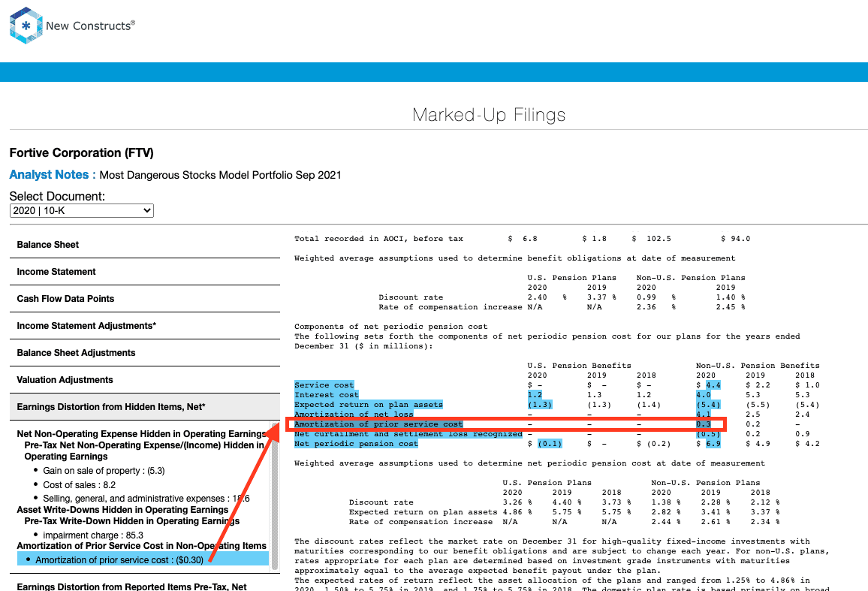Click Pre-Tax Write-Down Hidden in Operating Earnings subheading
This screenshot has height=591, width=868.
(x=131, y=521)
